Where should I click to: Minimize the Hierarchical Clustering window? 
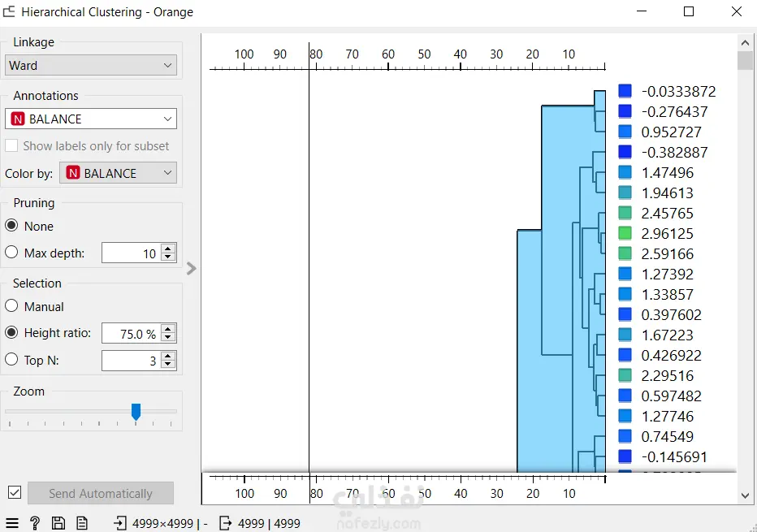[x=642, y=11]
